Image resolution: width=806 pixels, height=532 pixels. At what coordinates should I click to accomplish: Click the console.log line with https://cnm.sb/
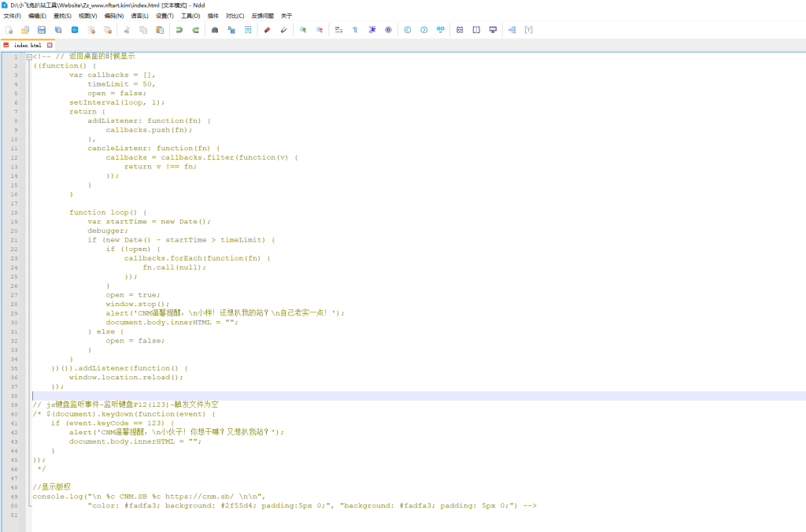[x=149, y=497]
